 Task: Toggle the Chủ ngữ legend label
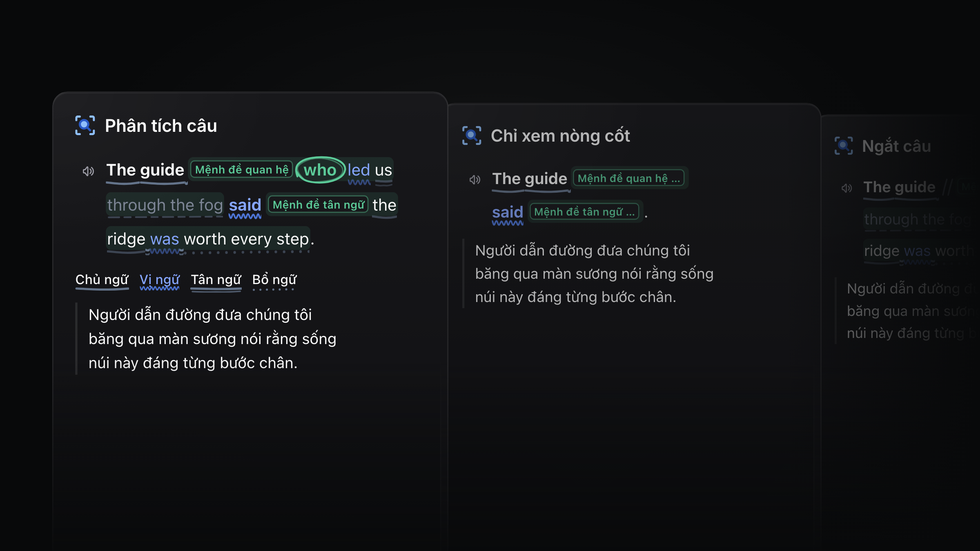(102, 280)
